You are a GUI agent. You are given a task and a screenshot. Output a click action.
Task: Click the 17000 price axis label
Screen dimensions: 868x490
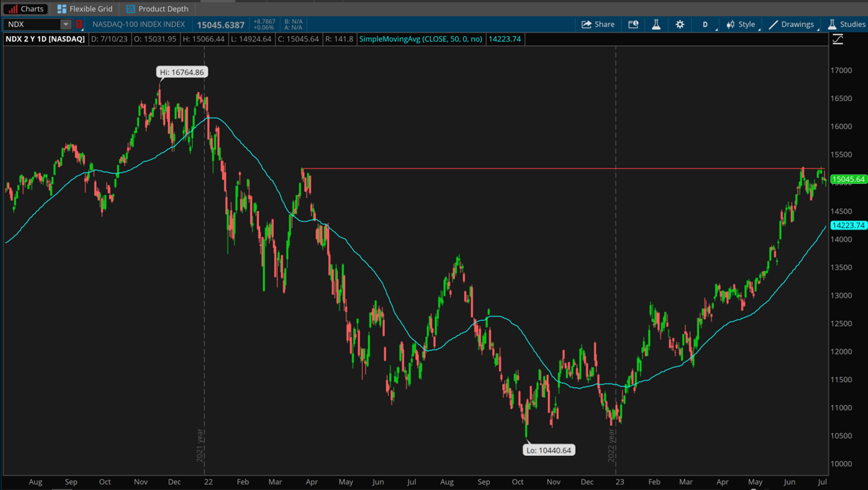pyautogui.click(x=841, y=70)
